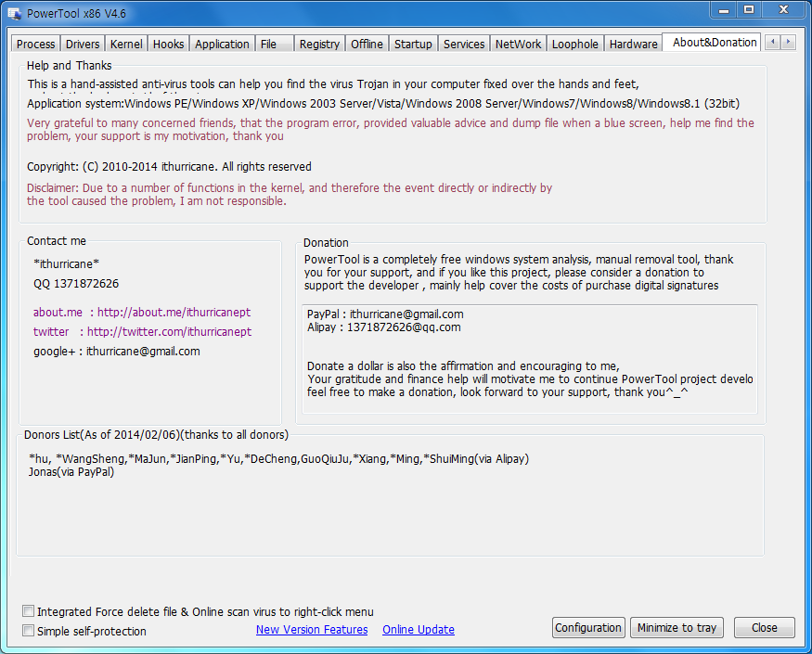
Task: Click the Application system compatibility line
Action: click(383, 104)
